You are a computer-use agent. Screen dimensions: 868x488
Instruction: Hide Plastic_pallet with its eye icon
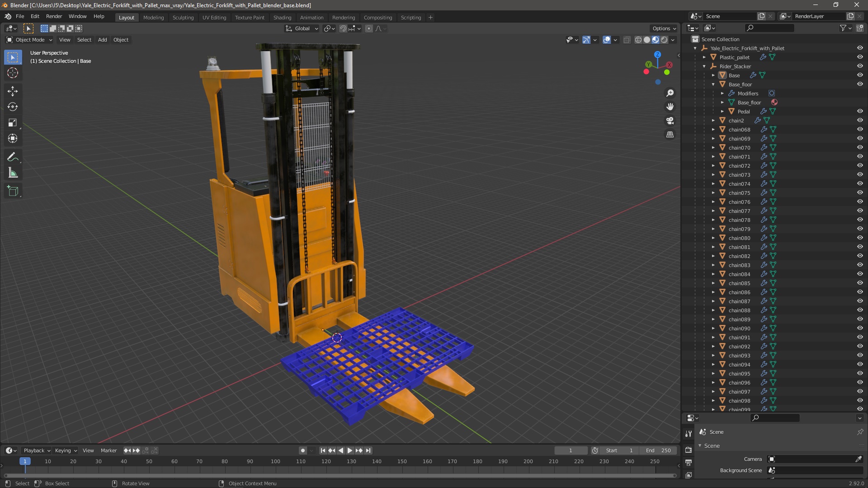(x=860, y=57)
